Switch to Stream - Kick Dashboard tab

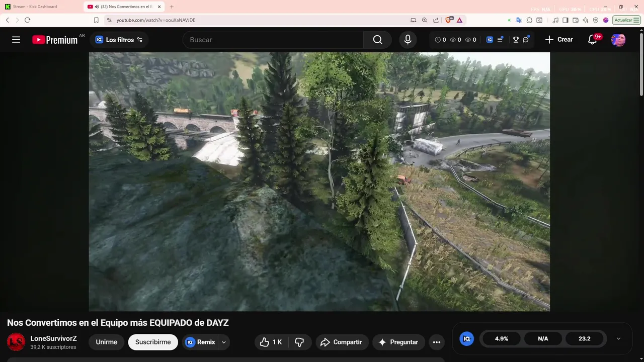point(42,7)
